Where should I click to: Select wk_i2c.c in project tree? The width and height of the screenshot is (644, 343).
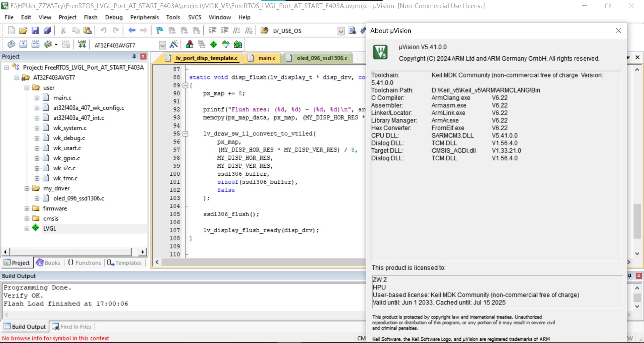[x=64, y=168]
